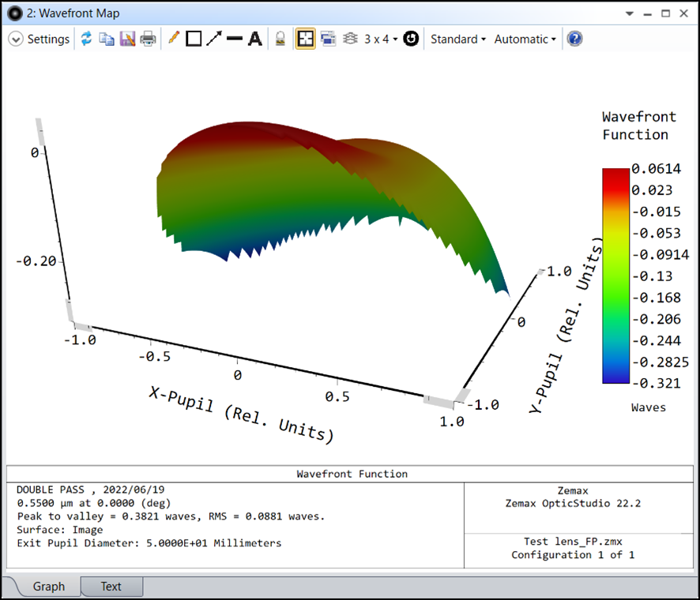Click the Peak to valley text line

click(x=171, y=516)
